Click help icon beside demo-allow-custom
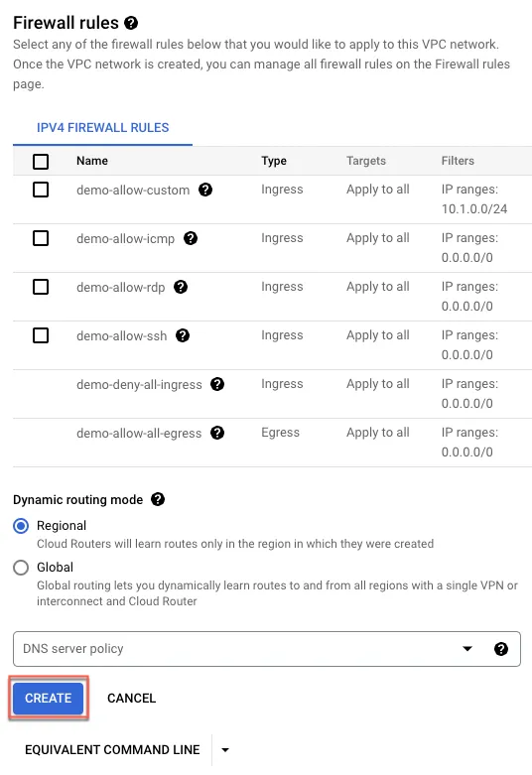532x775 pixels. coord(205,190)
